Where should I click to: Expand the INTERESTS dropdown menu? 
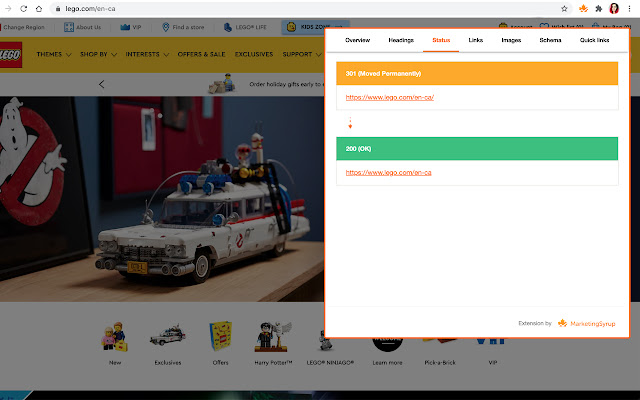[x=147, y=54]
